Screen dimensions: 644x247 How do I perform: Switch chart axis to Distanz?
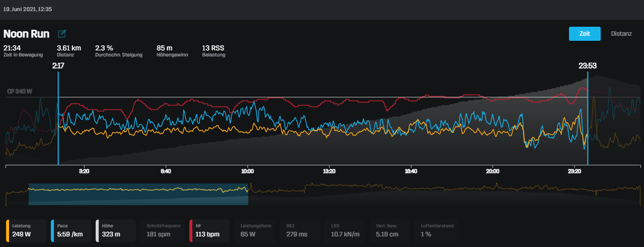point(621,34)
